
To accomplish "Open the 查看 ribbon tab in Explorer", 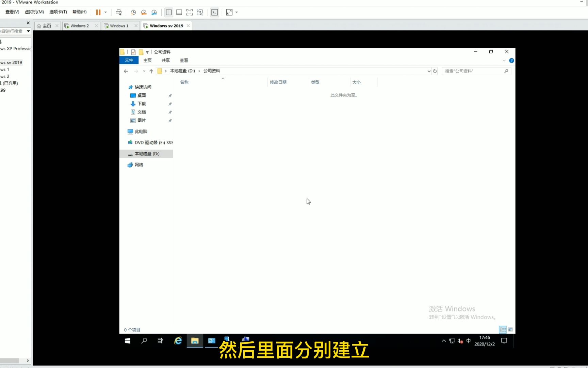I will tap(184, 60).
